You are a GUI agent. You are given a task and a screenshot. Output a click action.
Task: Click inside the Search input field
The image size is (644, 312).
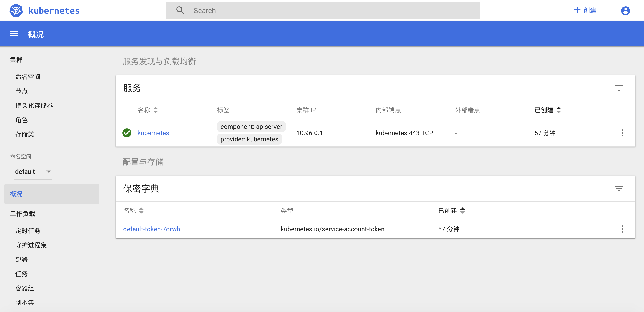(275, 10)
